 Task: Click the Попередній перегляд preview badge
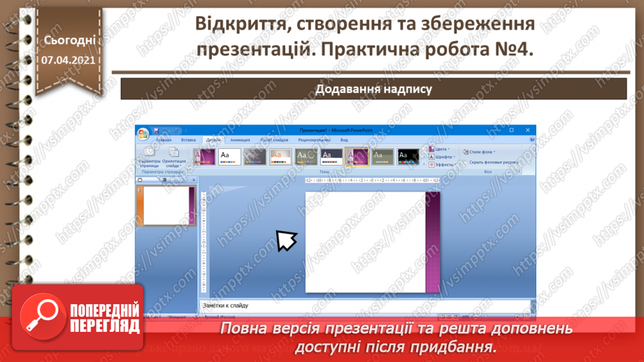[x=78, y=318]
